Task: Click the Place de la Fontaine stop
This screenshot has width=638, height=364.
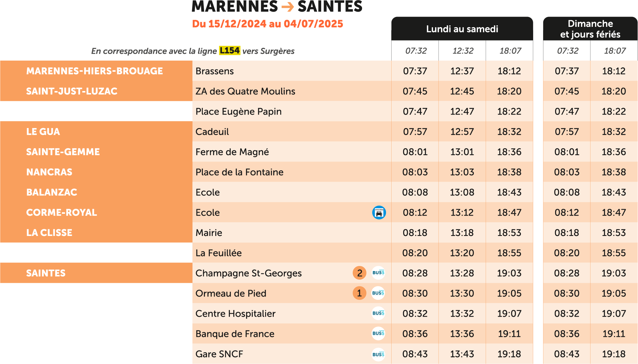Action: [x=239, y=172]
